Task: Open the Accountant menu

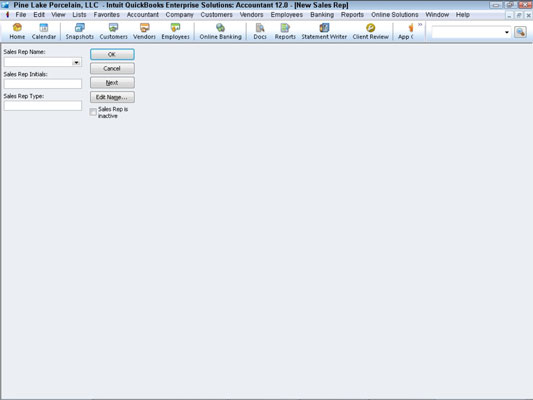Action: pyautogui.click(x=142, y=15)
